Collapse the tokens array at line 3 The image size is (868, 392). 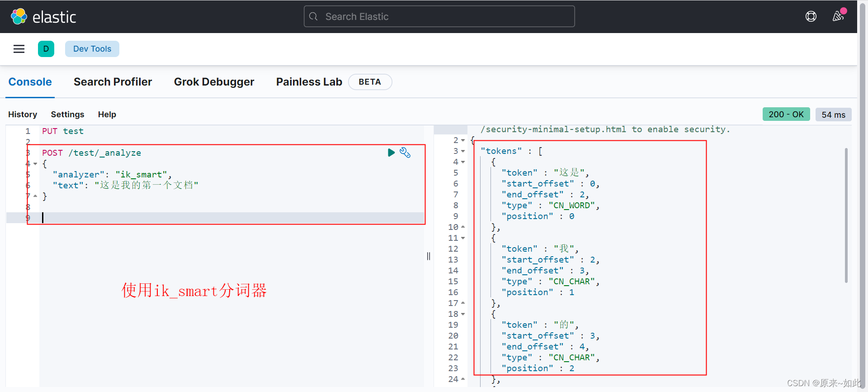[x=463, y=151]
